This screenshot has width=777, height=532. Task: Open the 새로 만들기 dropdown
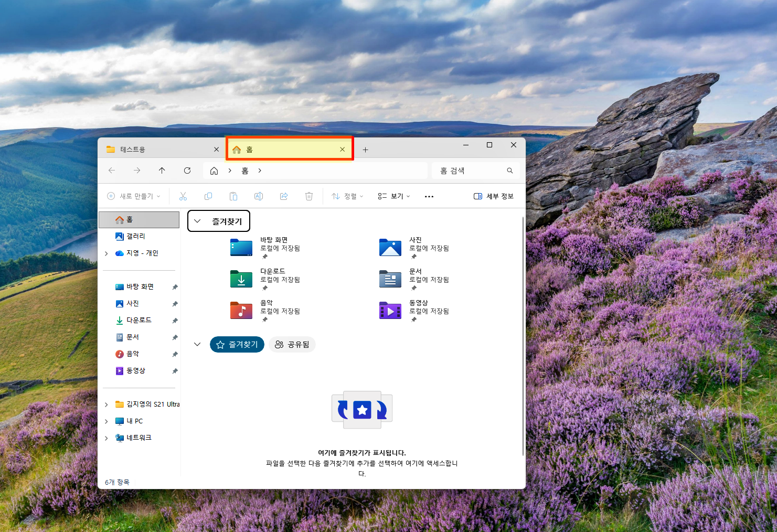tap(134, 196)
